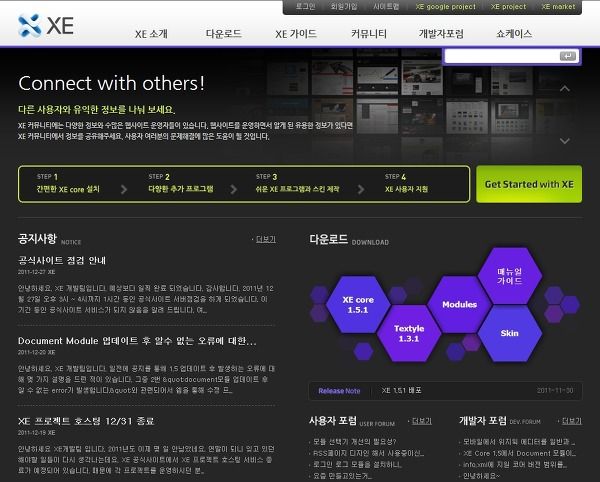Open the XE market link

pyautogui.click(x=558, y=7)
